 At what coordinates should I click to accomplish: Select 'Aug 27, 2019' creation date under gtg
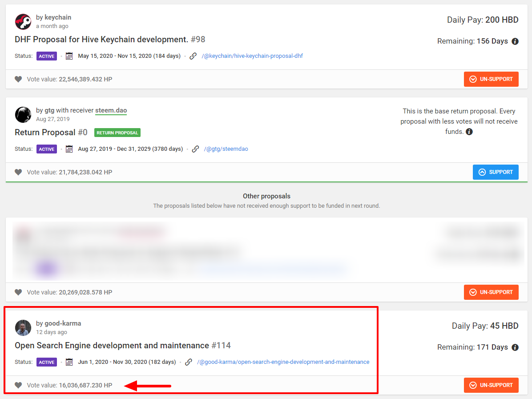pyautogui.click(x=52, y=119)
